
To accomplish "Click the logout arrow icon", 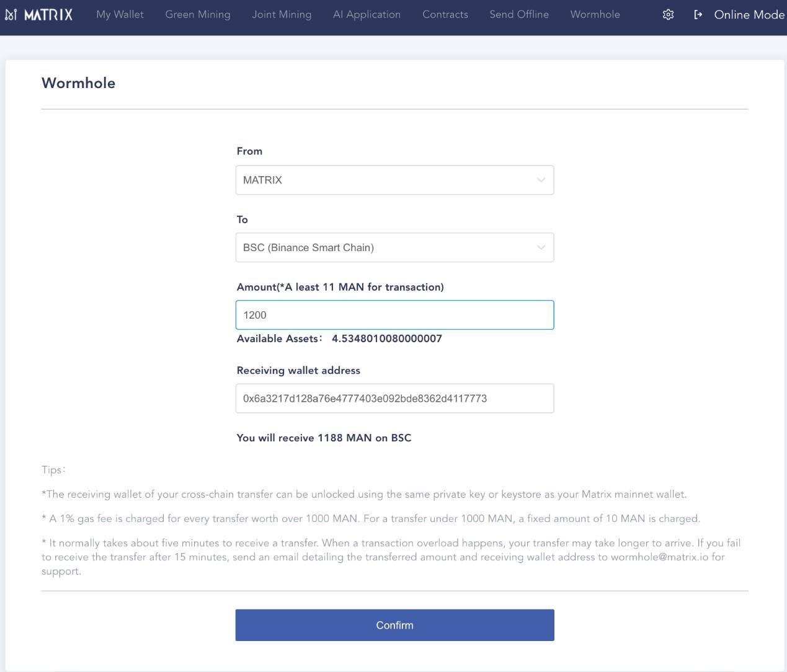I will 698,14.
